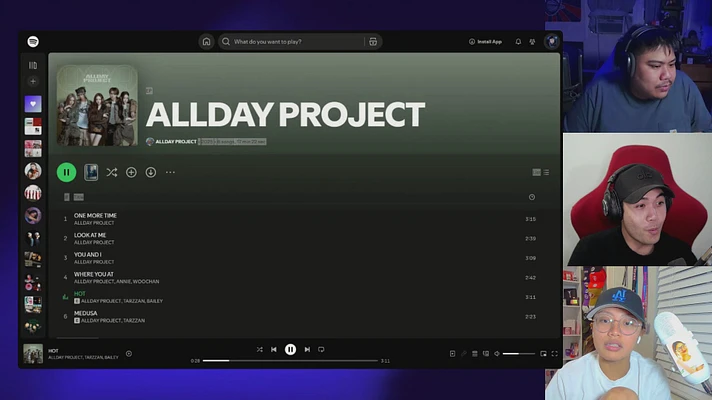Download the album

click(x=151, y=173)
